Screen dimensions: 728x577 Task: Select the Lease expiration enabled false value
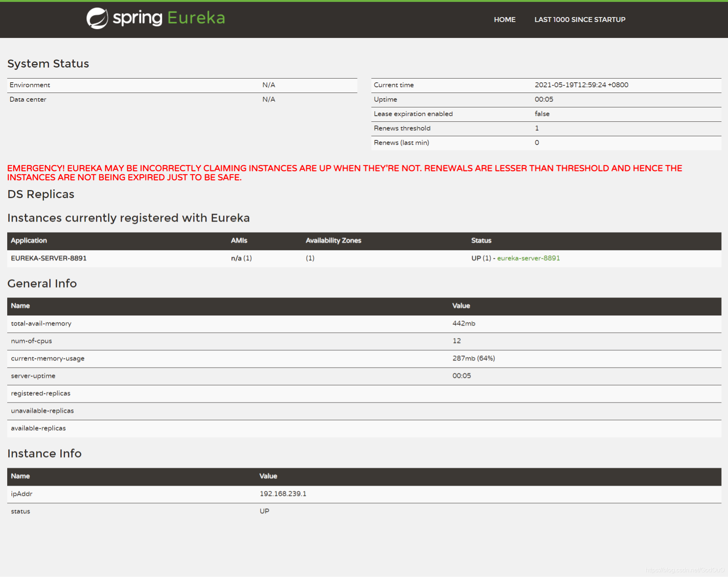pyautogui.click(x=542, y=113)
